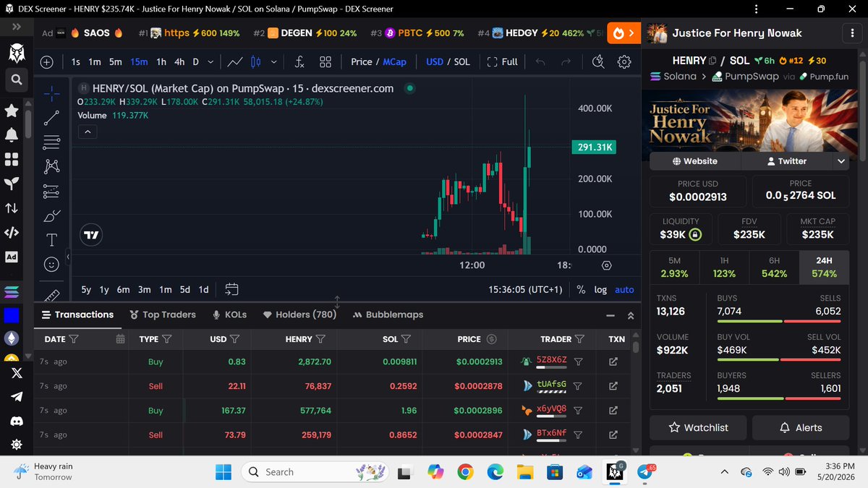Expand the left sidebar with double chevron
This screenshot has width=868, height=488.
16,26
